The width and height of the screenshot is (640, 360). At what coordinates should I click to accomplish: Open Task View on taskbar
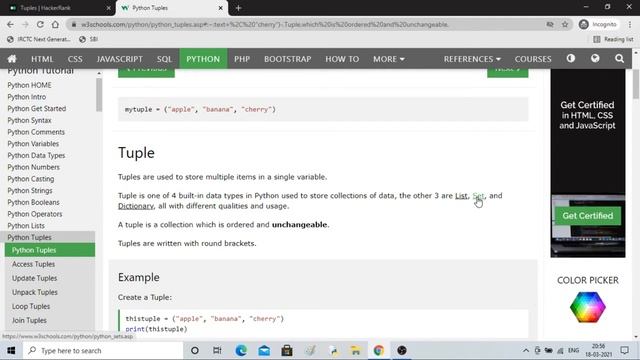click(x=217, y=351)
